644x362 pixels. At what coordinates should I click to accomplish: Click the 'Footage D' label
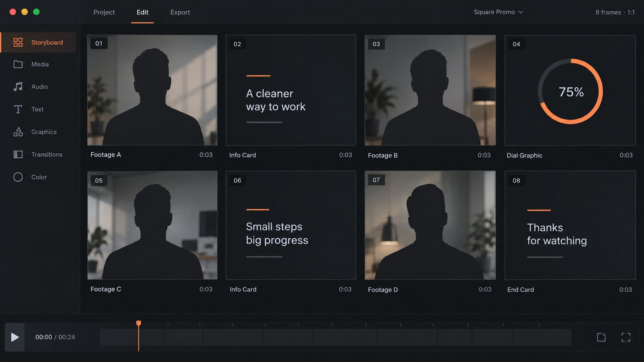pos(383,290)
